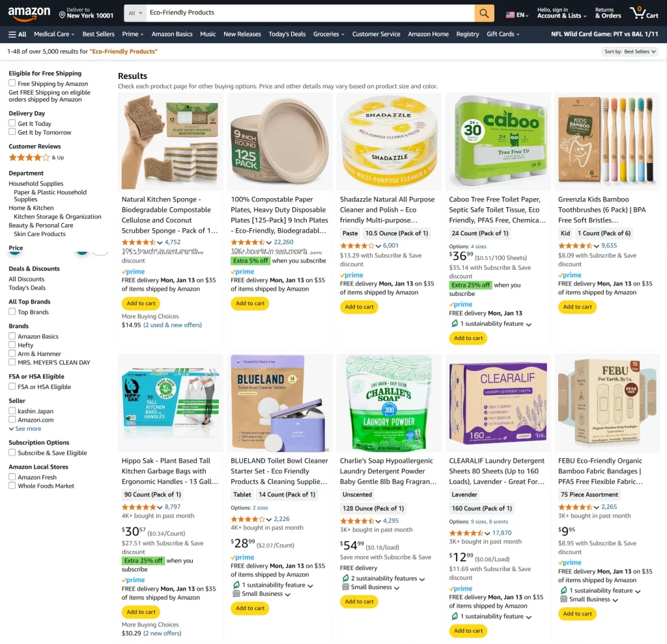Enable the Get It Today checkbox
This screenshot has height=644, width=667.
[x=12, y=123]
